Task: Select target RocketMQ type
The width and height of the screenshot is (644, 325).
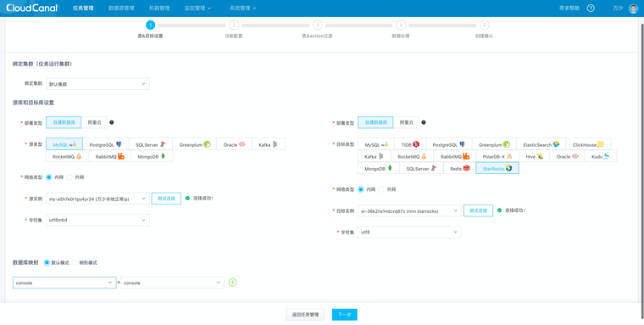Action: (412, 156)
